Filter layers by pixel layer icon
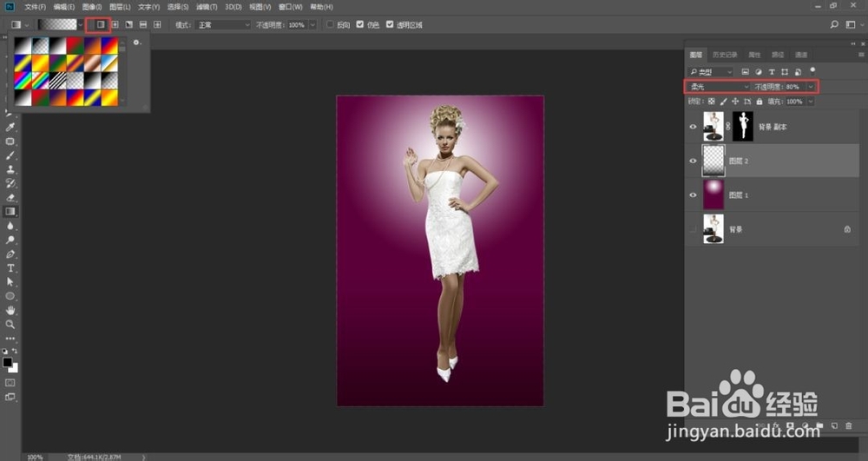This screenshot has width=868, height=461. pos(745,72)
